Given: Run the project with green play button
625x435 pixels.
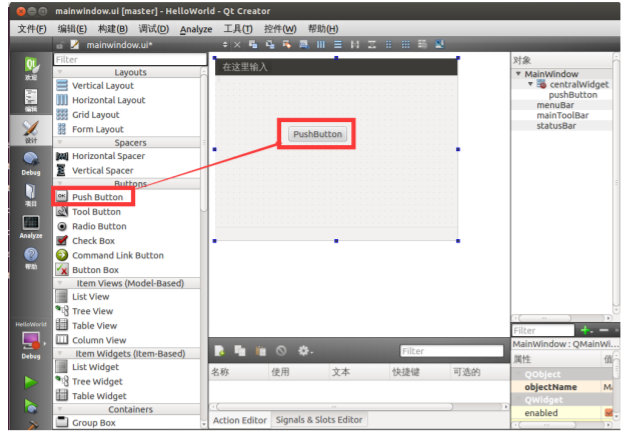Looking at the screenshot, I should point(31,382).
